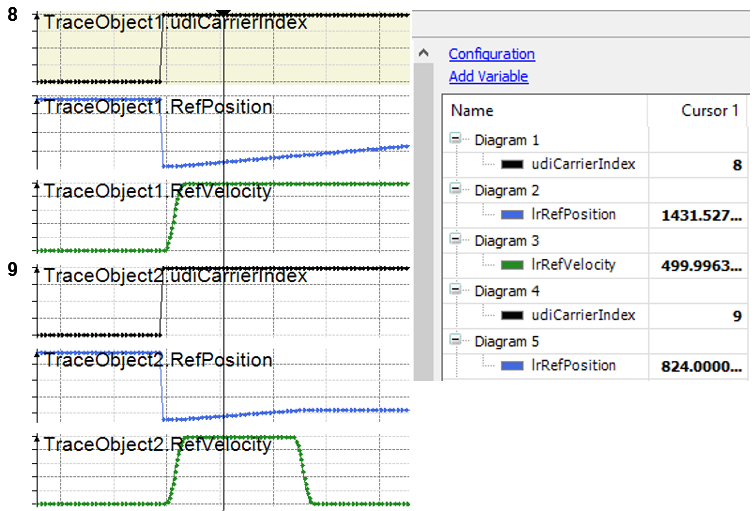
Task: Collapse the Diagram 3 tree node
Action: pos(457,240)
